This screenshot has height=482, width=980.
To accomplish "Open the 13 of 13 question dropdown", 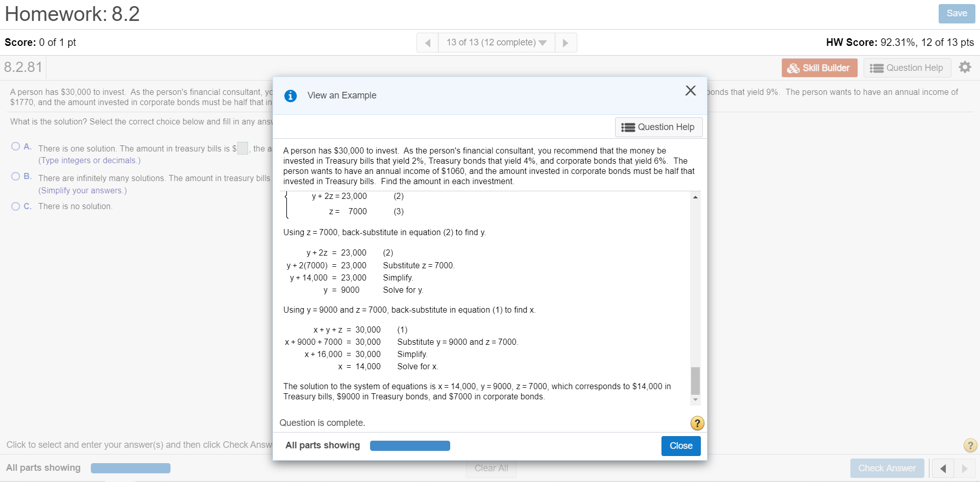I will pos(496,43).
